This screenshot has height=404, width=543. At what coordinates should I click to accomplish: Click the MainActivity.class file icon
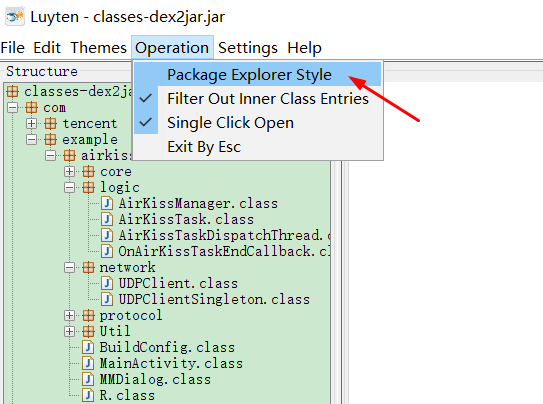pyautogui.click(x=88, y=363)
